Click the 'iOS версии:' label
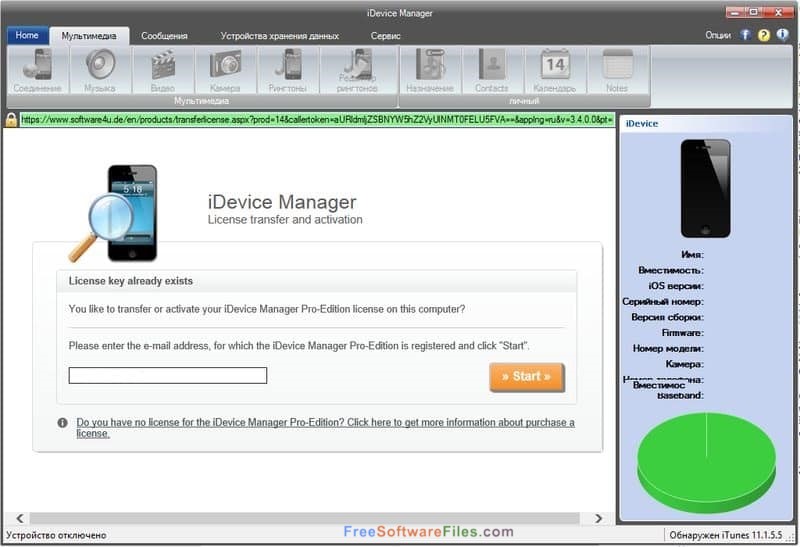This screenshot has width=800, height=547. tap(676, 286)
